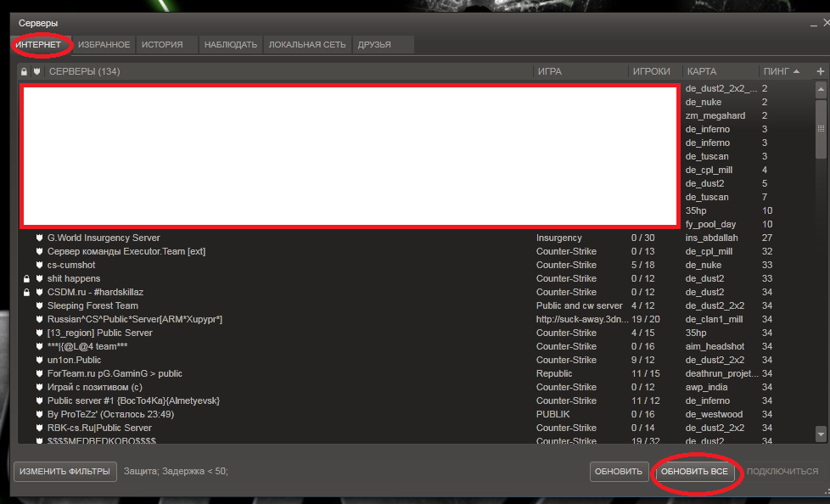Select G.World Insurgency Server row
The height and width of the screenshot is (504, 830).
[x=416, y=238]
